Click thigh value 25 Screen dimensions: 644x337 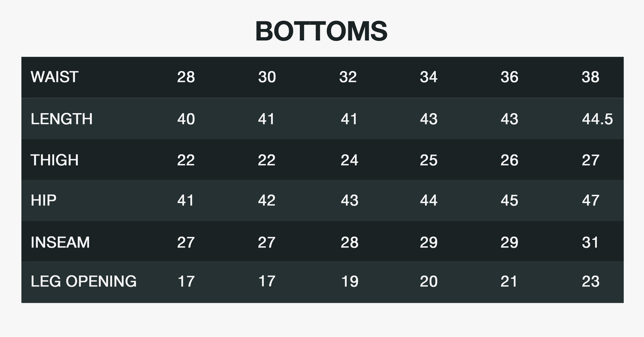(428, 160)
